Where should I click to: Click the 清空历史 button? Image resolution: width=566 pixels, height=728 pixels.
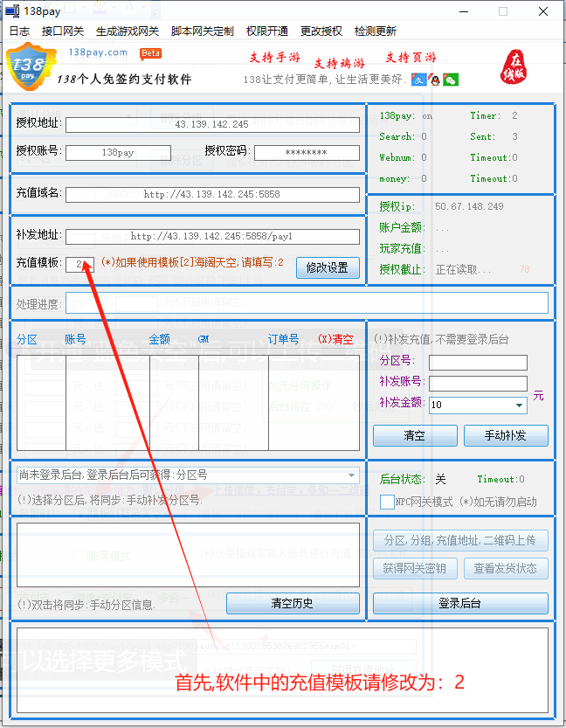pos(293,603)
